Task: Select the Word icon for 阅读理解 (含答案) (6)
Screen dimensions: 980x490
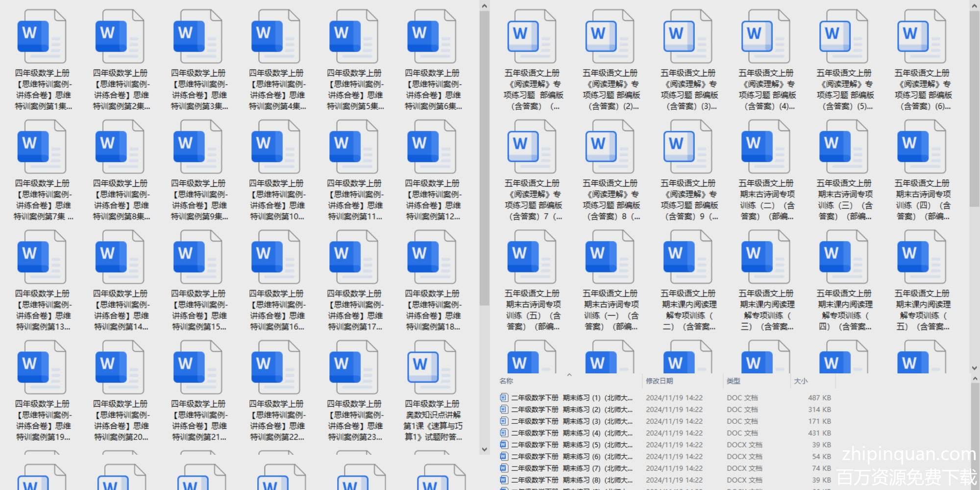Action: pos(921,37)
